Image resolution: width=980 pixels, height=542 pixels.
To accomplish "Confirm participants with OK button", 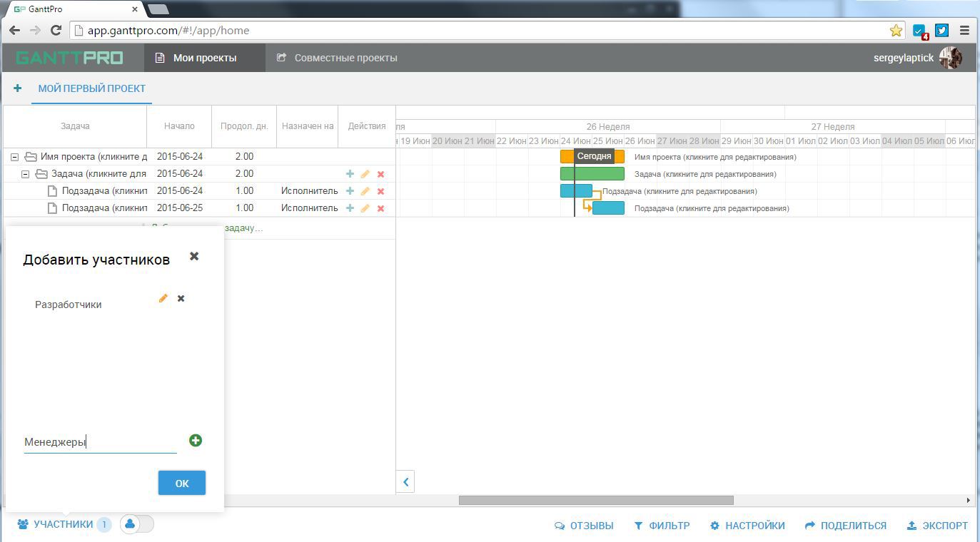I will coord(182,483).
